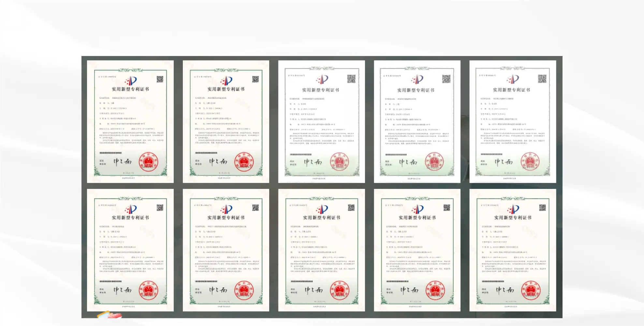Click QR code on first top-row certificate
Viewport: 644px width, 326px height.
(160, 79)
